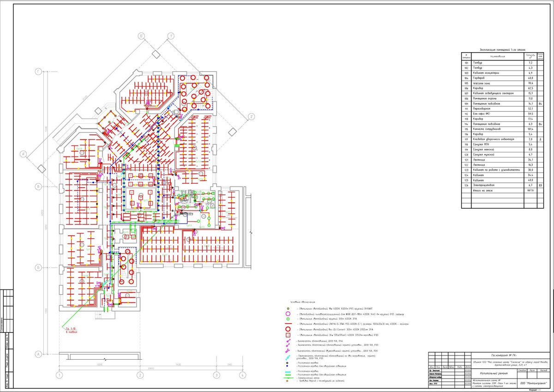The width and height of the screenshot is (554, 392).
Task: Click the green circle luminaire legend symbol
Action: coord(288,319)
